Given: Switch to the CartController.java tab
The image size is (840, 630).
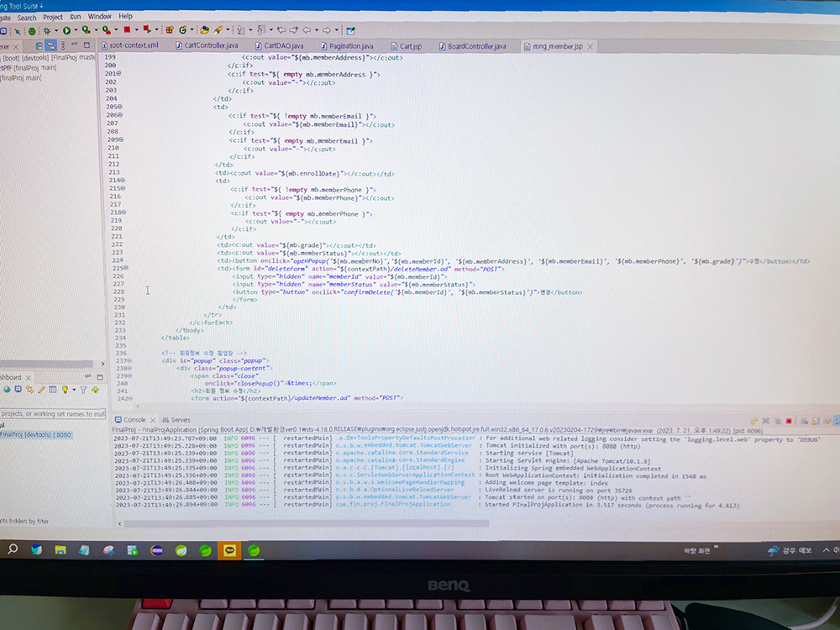Looking at the screenshot, I should pos(210,45).
